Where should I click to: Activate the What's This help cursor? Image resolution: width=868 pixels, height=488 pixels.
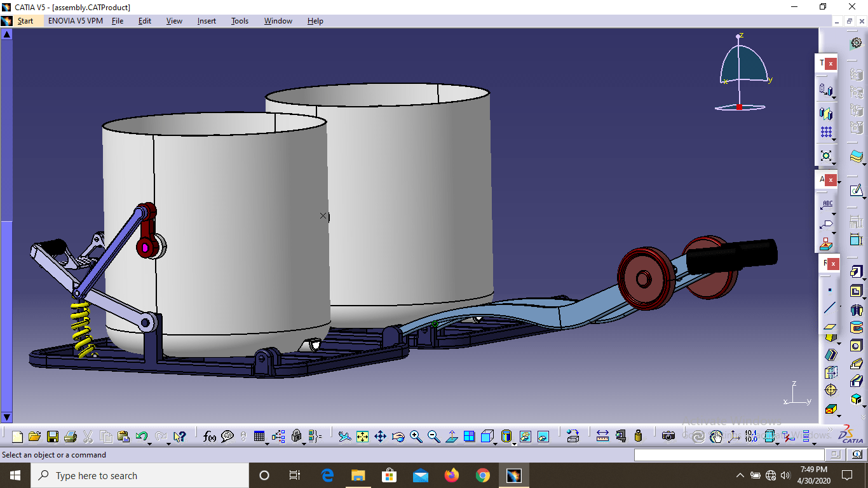pyautogui.click(x=180, y=437)
